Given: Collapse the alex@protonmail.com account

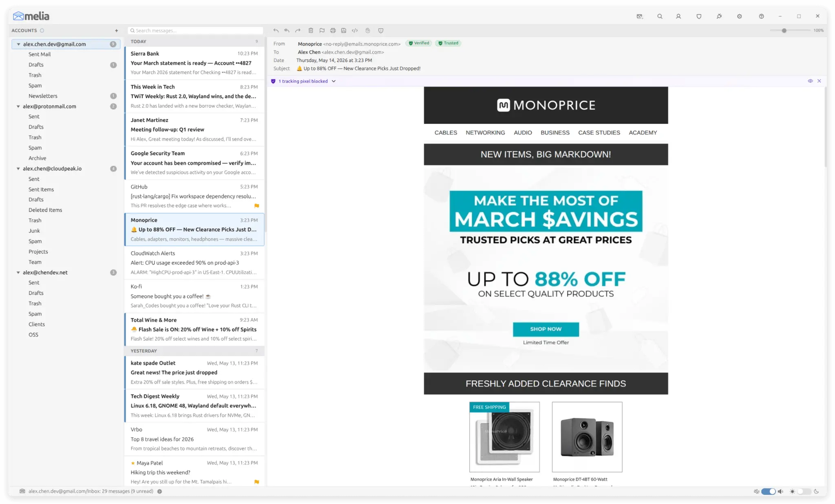Looking at the screenshot, I should pyautogui.click(x=18, y=107).
